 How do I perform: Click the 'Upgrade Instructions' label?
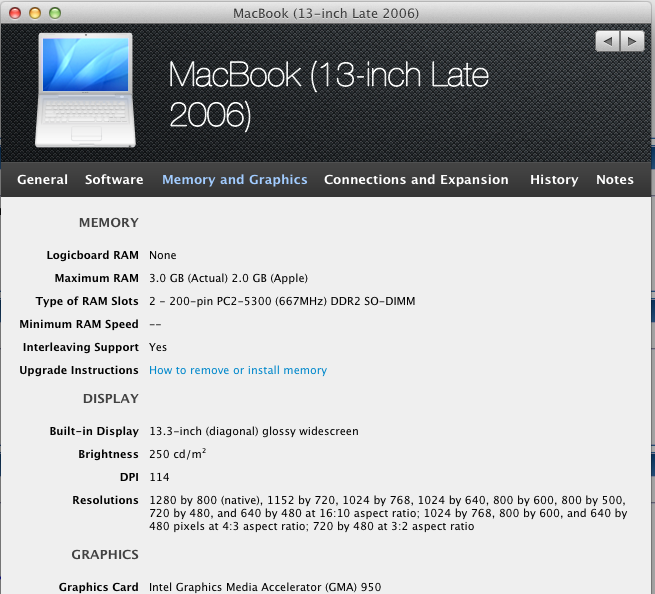coord(79,370)
